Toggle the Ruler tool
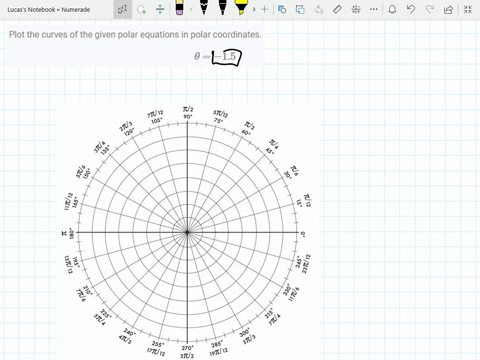480x360 pixels. [x=337, y=9]
